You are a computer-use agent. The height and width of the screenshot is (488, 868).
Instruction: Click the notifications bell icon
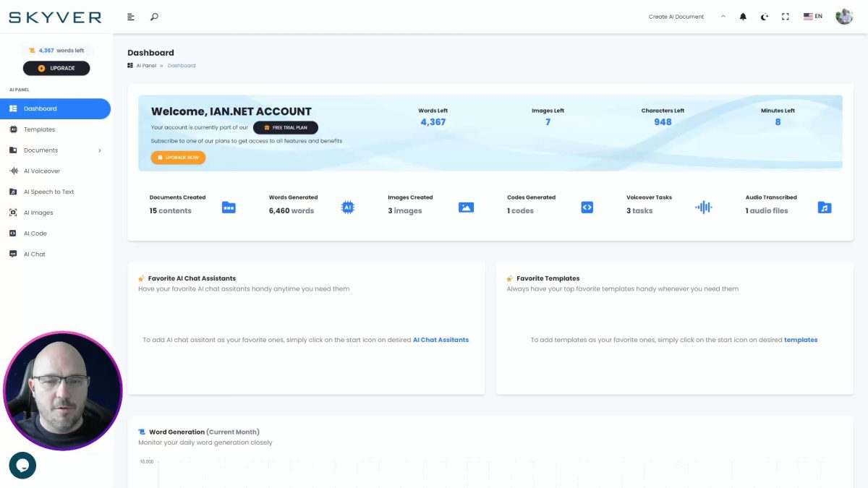click(x=742, y=16)
